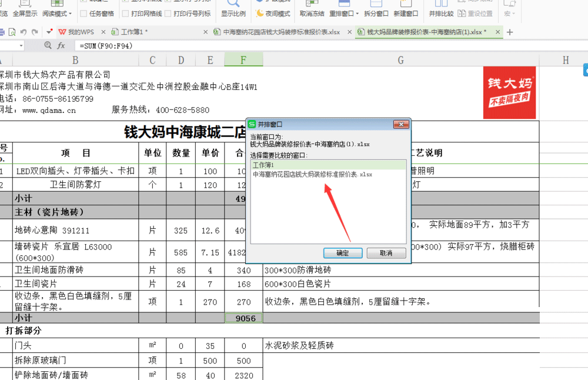Click 取消冻结 to unfreeze panes
Screen dimensions: 588x380
point(311,13)
